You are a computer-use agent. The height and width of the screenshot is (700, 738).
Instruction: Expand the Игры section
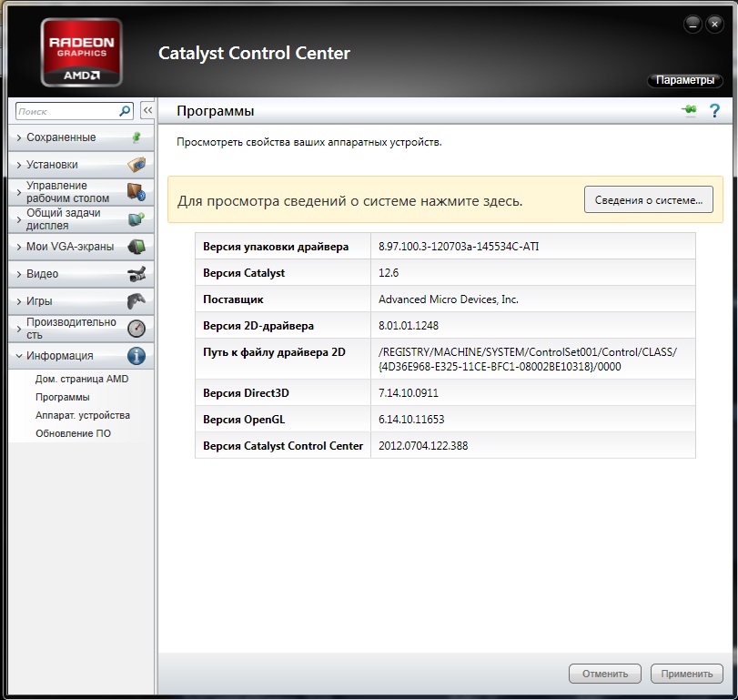coord(19,301)
